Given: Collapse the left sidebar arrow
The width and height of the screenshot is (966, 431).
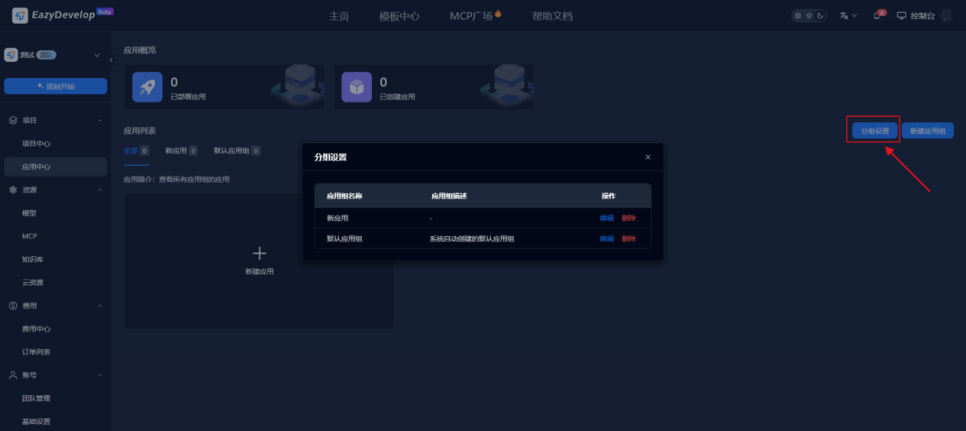Looking at the screenshot, I should pyautogui.click(x=111, y=60).
